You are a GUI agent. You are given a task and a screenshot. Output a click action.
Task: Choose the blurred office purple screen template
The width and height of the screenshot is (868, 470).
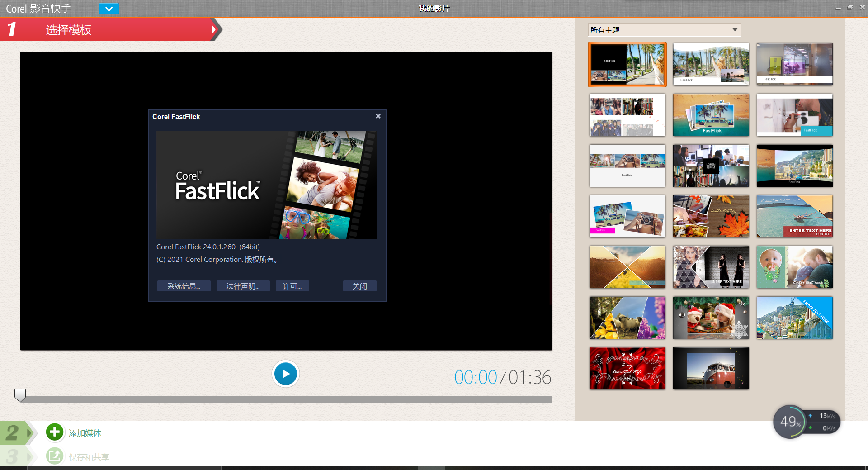pos(794,64)
